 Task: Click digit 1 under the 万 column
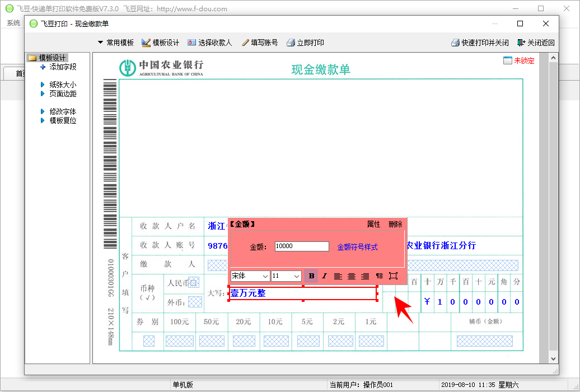tap(440, 302)
